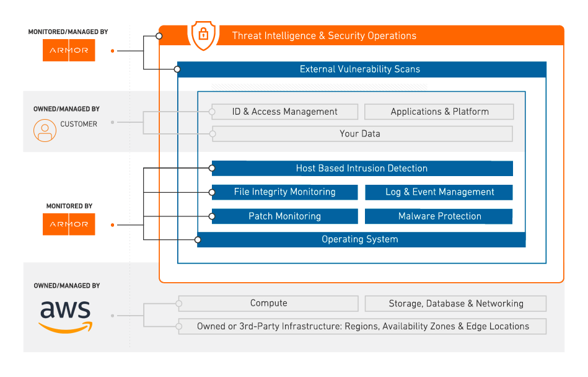
Task: Click the connector node on Host Based Intrusion Detection
Action: point(212,168)
